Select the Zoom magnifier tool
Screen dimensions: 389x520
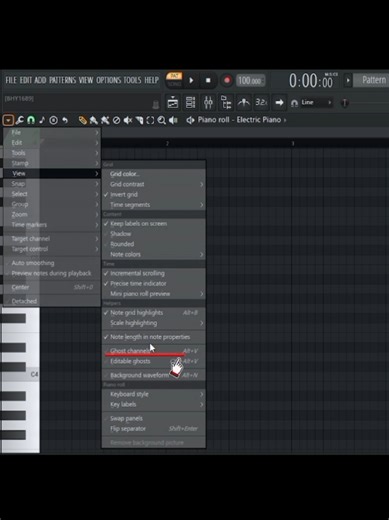[162, 120]
